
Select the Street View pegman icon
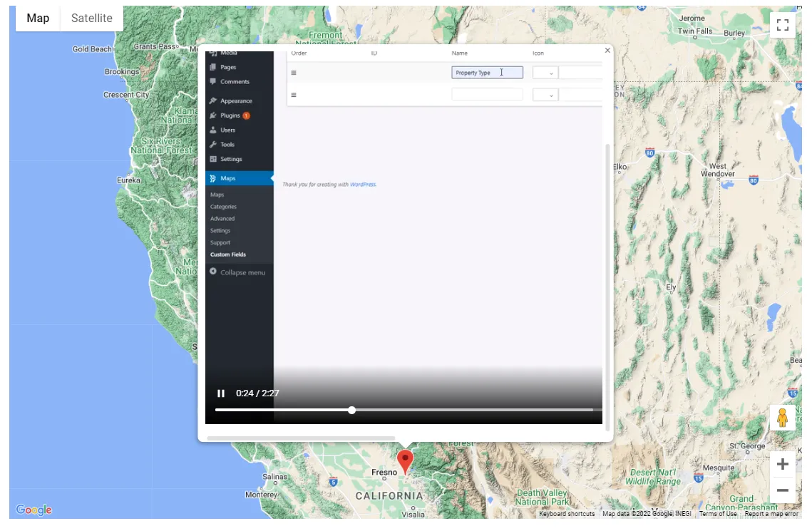[783, 418]
